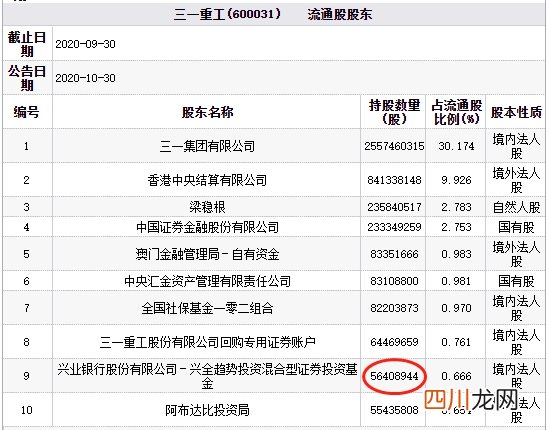The image size is (549, 430).
Task: Select shareholder 中国证券金融股份有限公司
Action: (x=207, y=227)
